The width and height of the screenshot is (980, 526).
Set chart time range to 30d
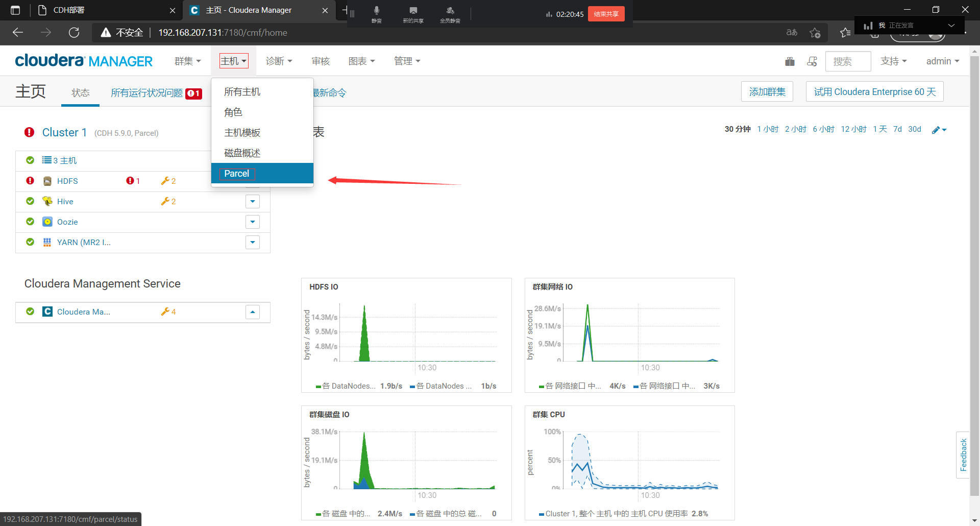coord(915,129)
